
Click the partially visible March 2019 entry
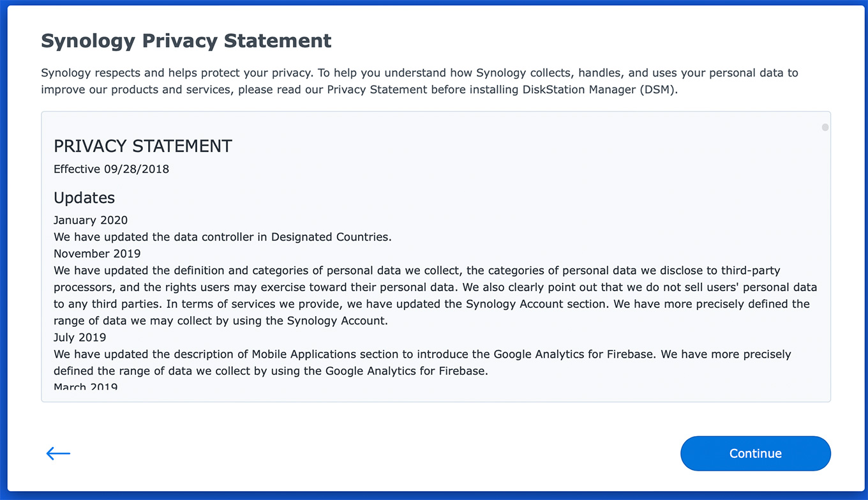[86, 386]
